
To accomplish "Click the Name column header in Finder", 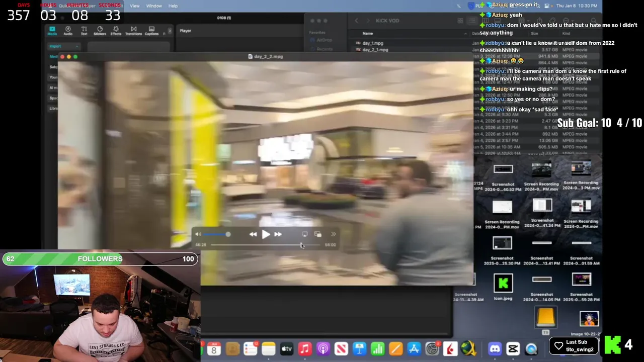I will tap(368, 34).
